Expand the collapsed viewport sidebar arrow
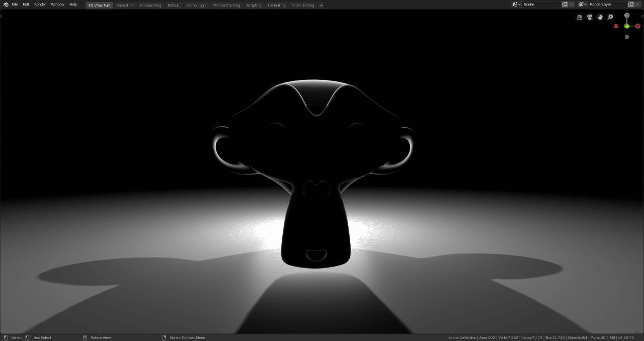 (2, 16)
